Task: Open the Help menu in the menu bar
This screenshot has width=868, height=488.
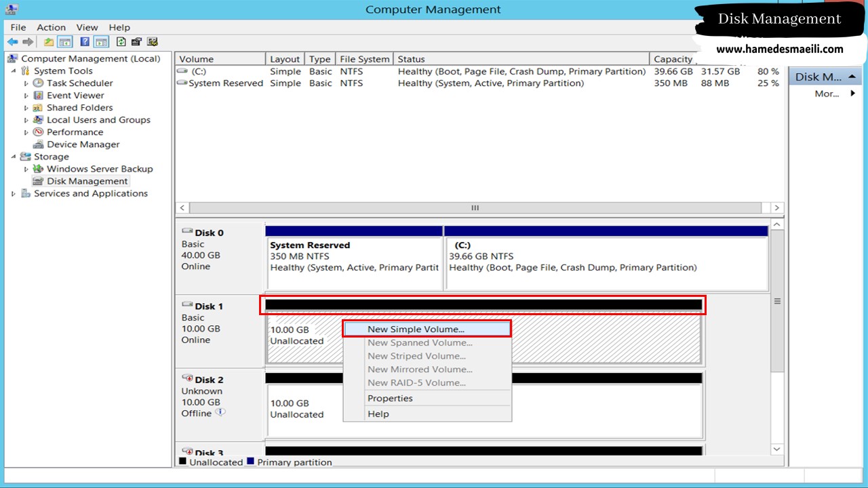Action: 119,27
